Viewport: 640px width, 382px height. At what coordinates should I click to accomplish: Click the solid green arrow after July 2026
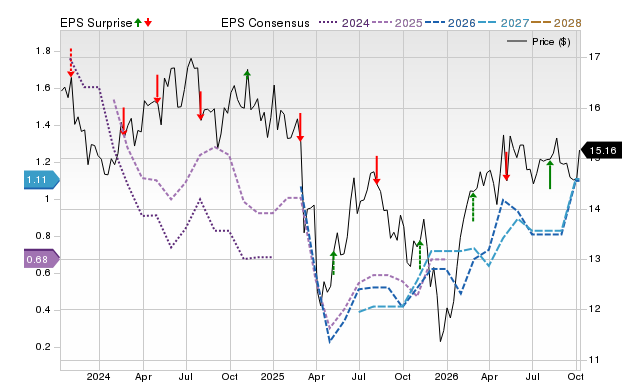(550, 175)
